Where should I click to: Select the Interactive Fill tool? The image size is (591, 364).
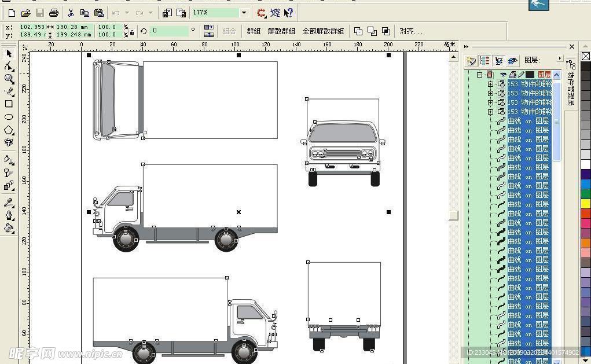pos(9,160)
